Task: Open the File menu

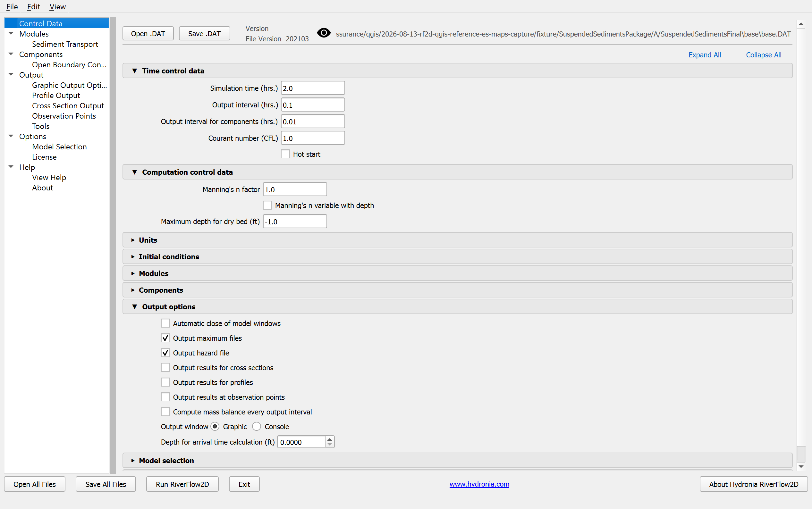Action: point(12,7)
